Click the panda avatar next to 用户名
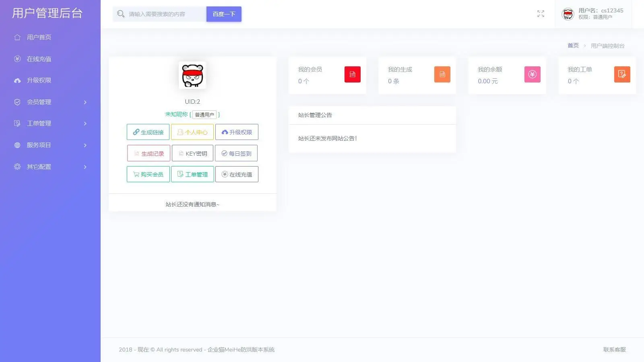 pos(568,13)
